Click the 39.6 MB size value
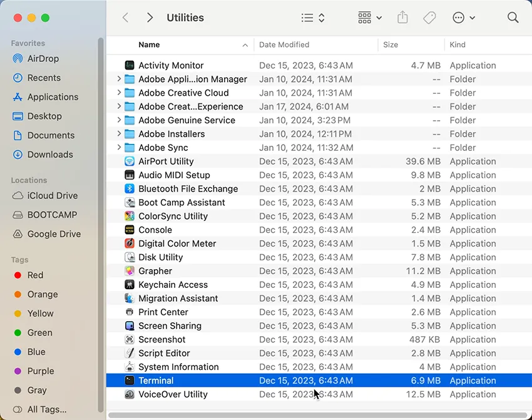The height and width of the screenshot is (420, 532). pos(423,161)
